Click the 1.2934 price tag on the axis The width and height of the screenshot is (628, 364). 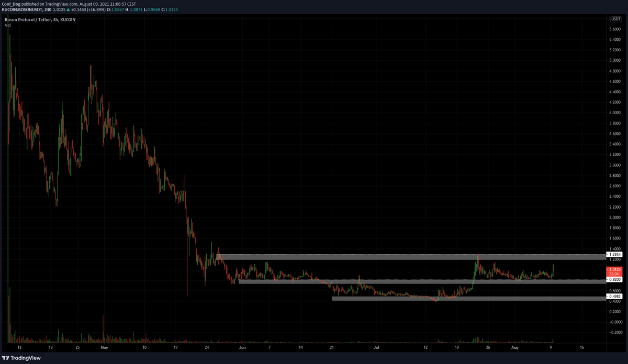(x=614, y=254)
